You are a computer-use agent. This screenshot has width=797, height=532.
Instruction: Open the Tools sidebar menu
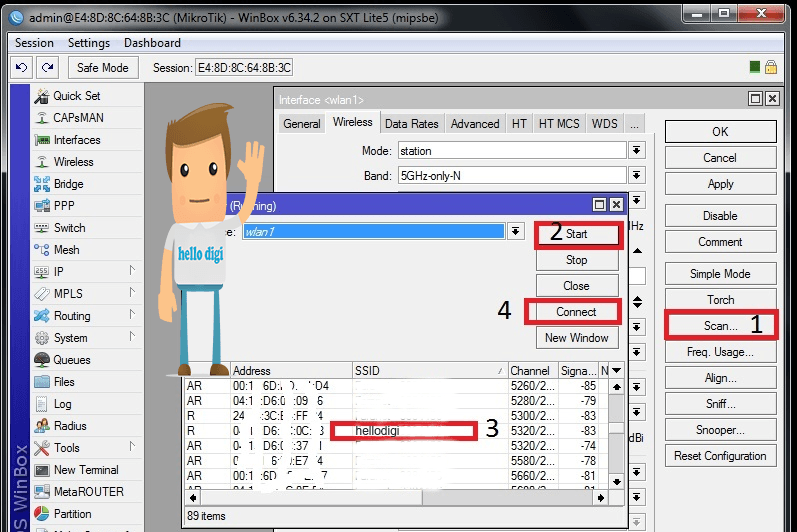click(x=87, y=448)
